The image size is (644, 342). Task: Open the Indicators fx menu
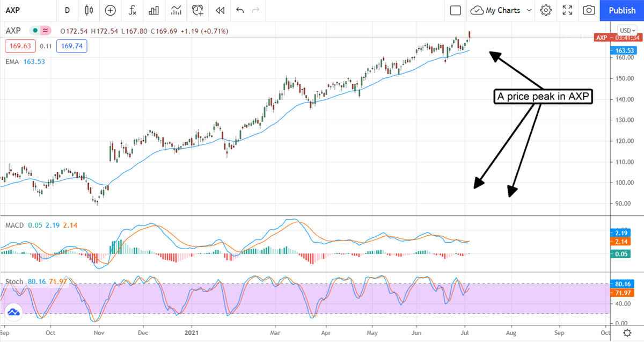[132, 10]
